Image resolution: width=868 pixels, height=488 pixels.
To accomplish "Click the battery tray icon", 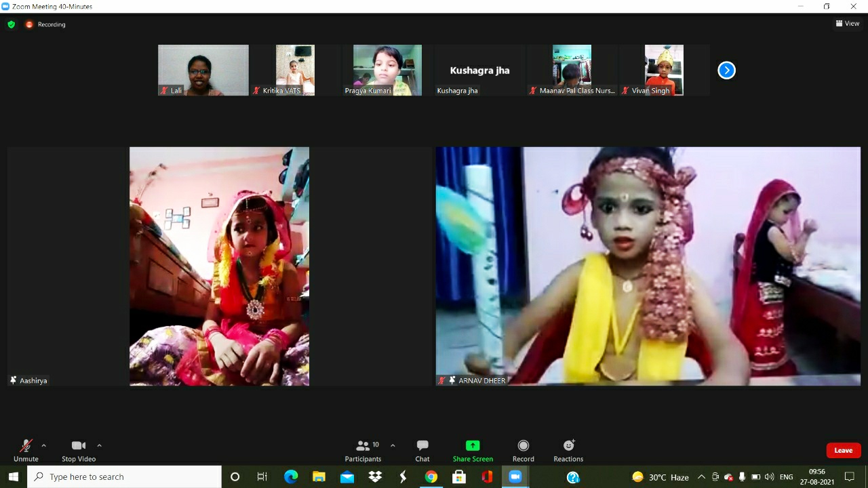I will coord(755,477).
